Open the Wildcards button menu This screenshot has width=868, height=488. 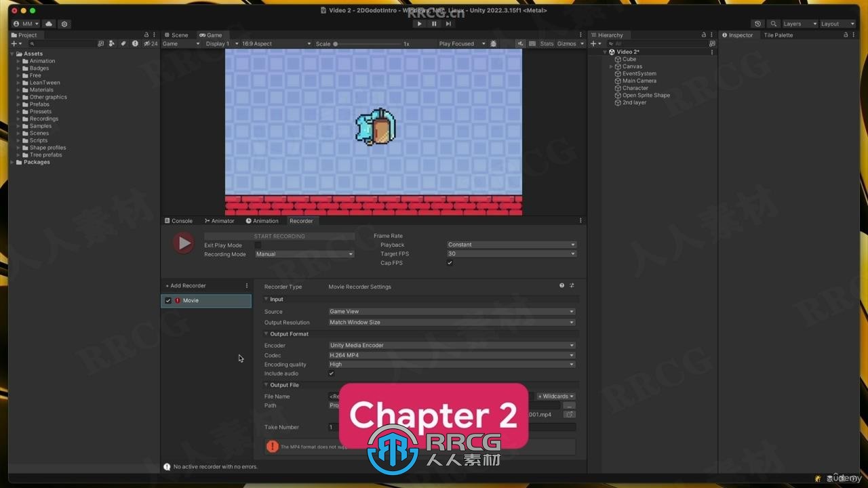[556, 396]
